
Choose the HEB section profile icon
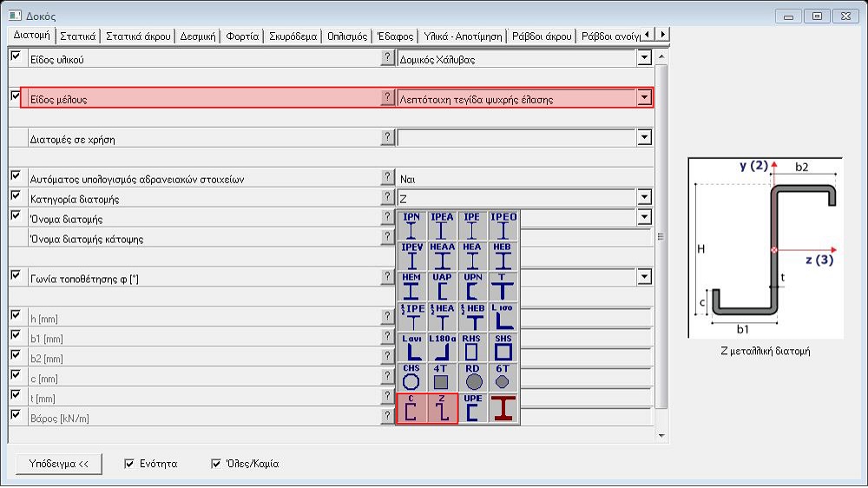(x=503, y=256)
